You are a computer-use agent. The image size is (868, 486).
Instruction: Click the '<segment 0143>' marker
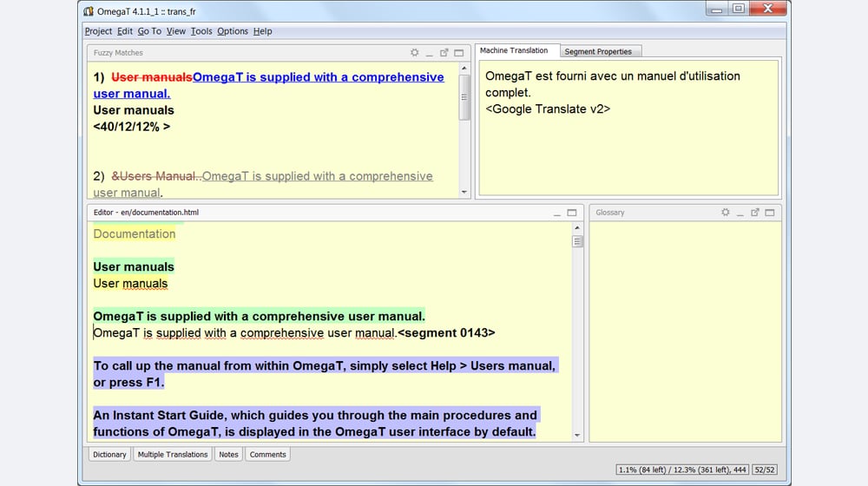coord(446,332)
